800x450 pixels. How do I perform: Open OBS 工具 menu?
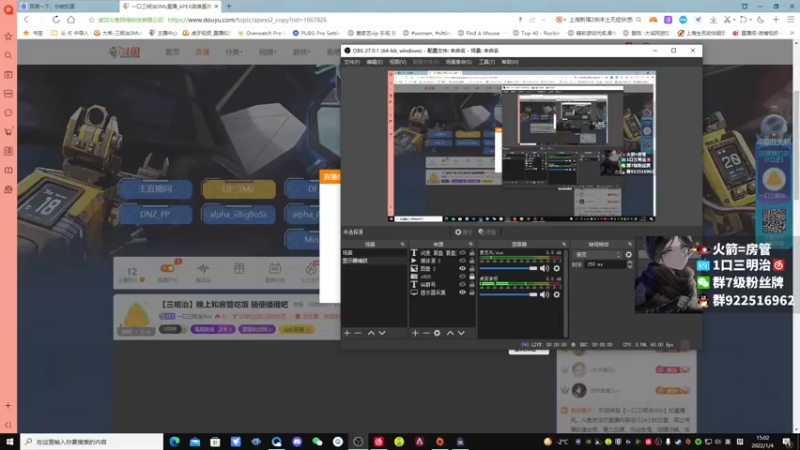[487, 62]
